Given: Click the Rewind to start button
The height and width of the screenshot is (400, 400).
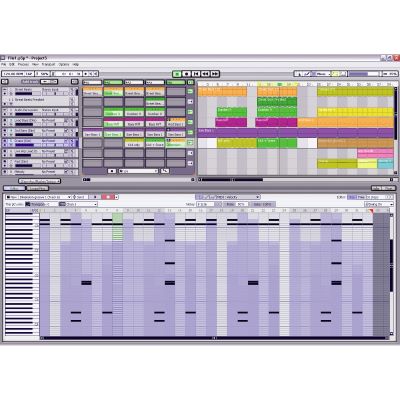Looking at the screenshot, I should tap(196, 74).
